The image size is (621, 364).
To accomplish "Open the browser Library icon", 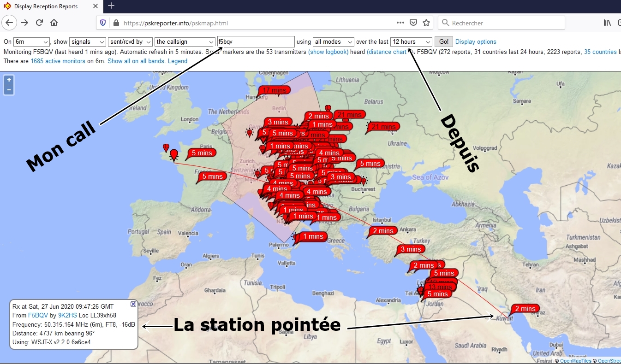I will coord(607,23).
